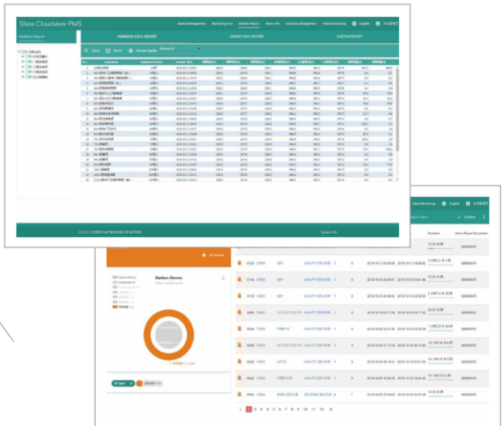Click the alarm bell icon on row 9028
This screenshot has height=426, width=504.
[x=240, y=345]
